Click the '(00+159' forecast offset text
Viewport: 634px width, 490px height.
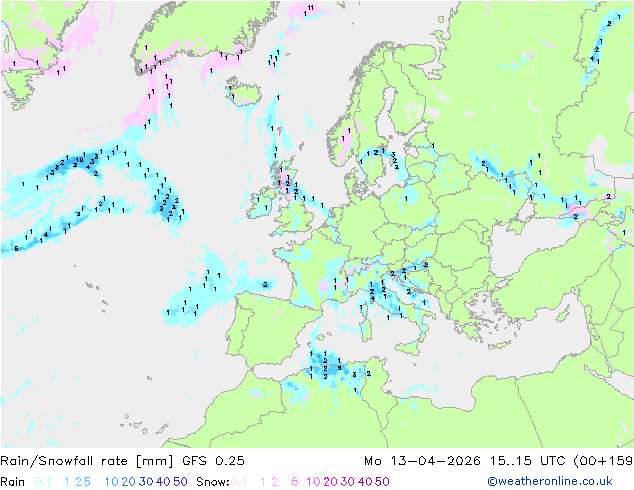[x=603, y=461]
